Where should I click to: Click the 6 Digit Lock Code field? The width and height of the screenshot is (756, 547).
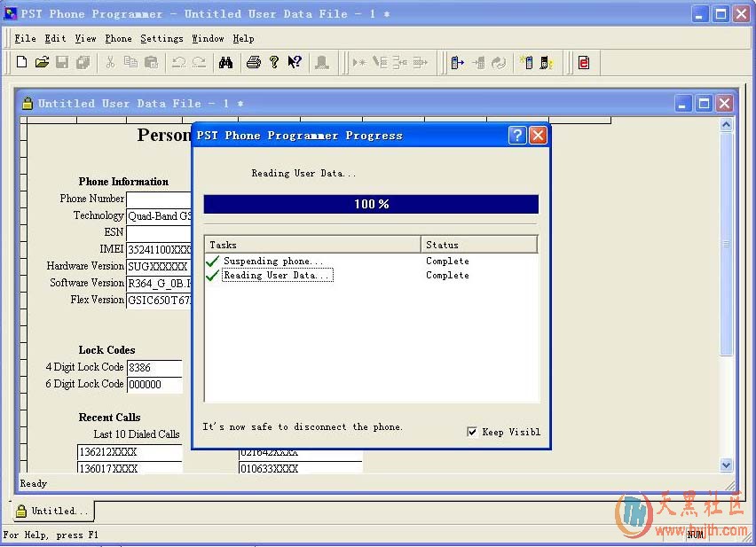click(154, 385)
